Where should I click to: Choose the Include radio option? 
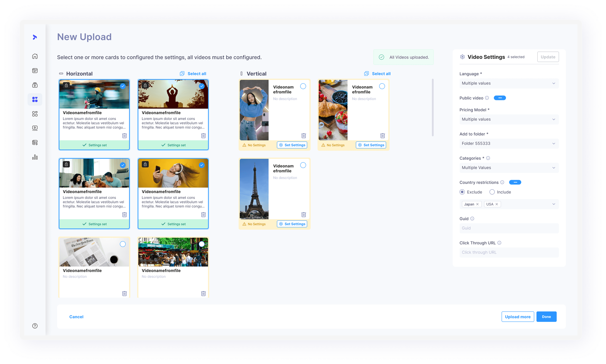point(492,192)
